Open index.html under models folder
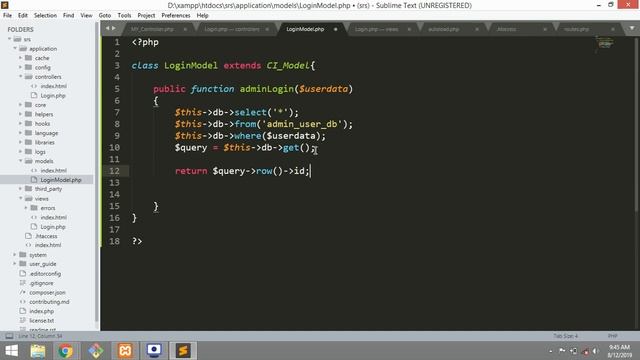The height and width of the screenshot is (360, 640). 53,171
